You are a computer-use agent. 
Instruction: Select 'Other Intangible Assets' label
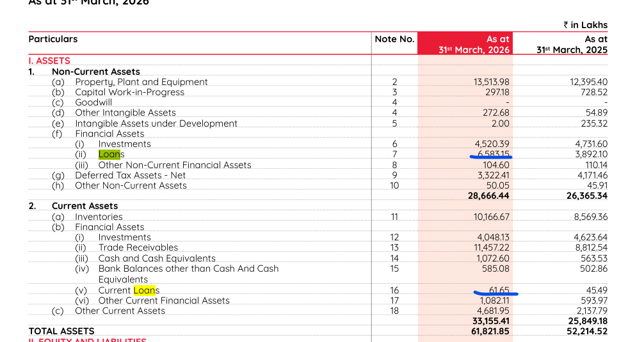125,113
